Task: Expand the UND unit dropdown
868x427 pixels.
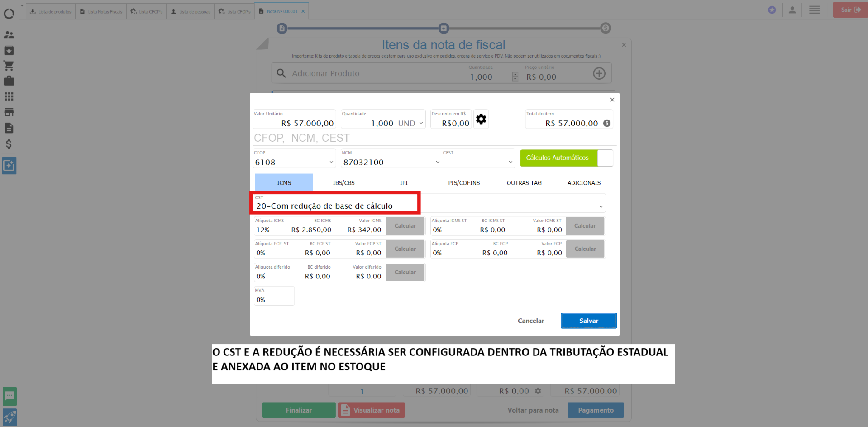Action: click(x=421, y=123)
